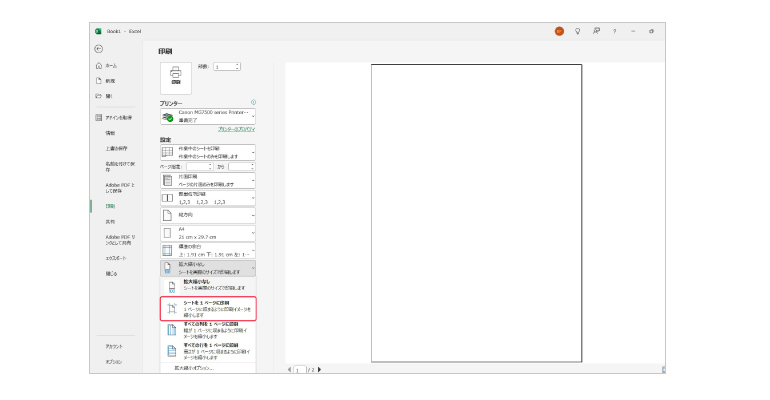Screen dimensions: 770x400
Task: Open オプション (Options) dialog
Action: click(x=114, y=362)
